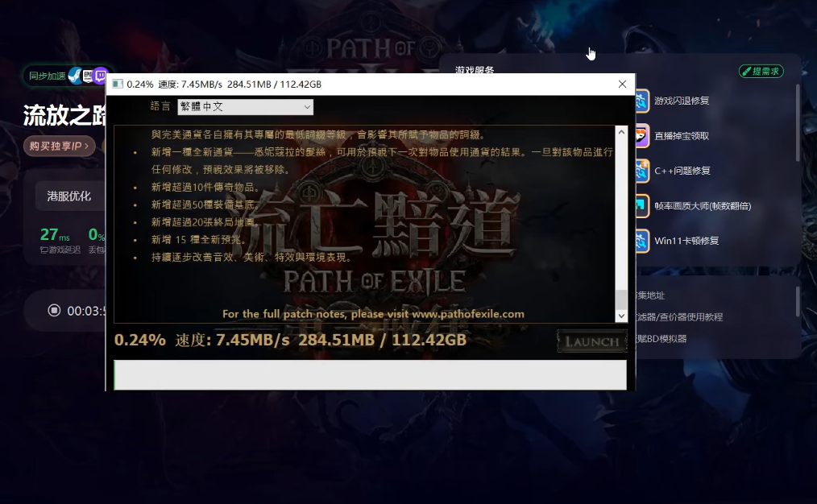Open the 帧率画质大师 icon
The width and height of the screenshot is (817, 504).
[642, 205]
